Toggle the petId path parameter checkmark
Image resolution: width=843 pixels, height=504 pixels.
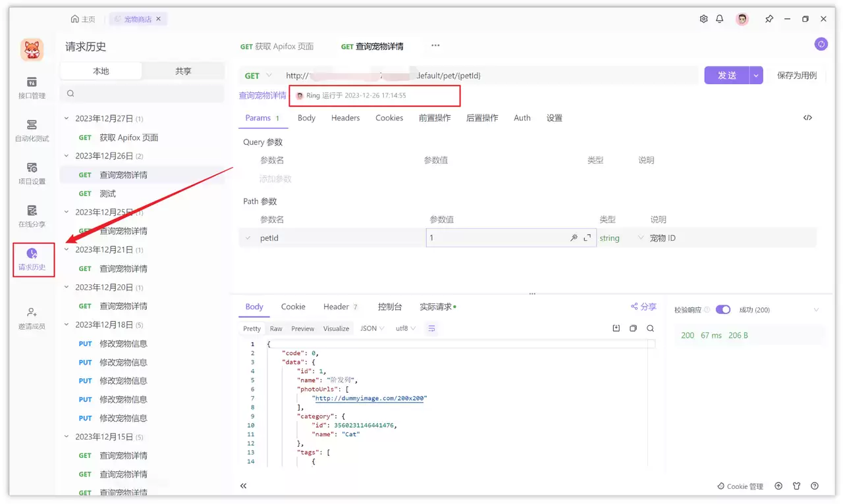point(248,238)
